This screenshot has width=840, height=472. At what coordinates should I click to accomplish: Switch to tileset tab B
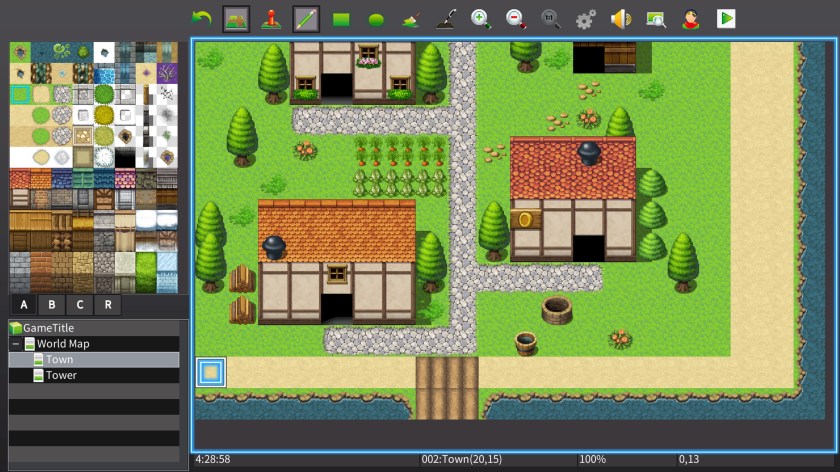tap(52, 304)
